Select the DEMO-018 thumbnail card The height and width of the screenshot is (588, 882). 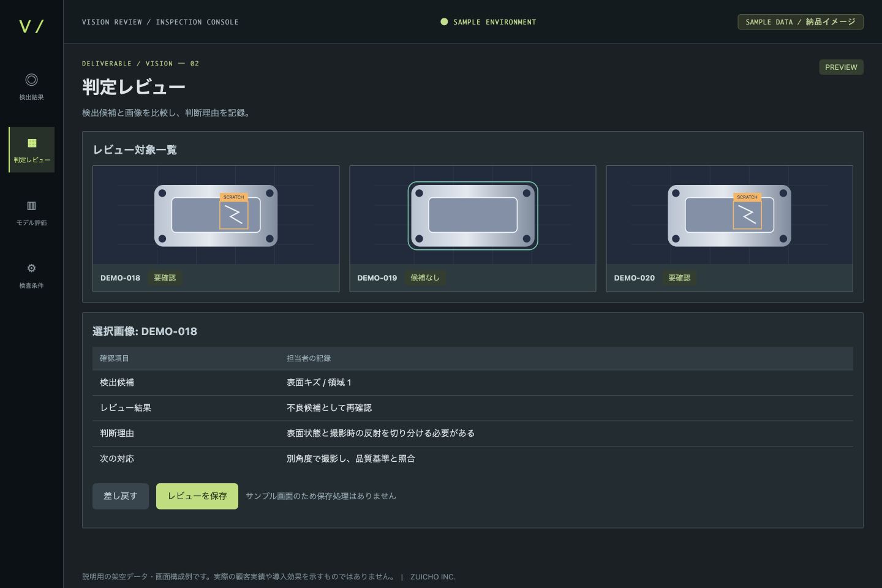[216, 228]
